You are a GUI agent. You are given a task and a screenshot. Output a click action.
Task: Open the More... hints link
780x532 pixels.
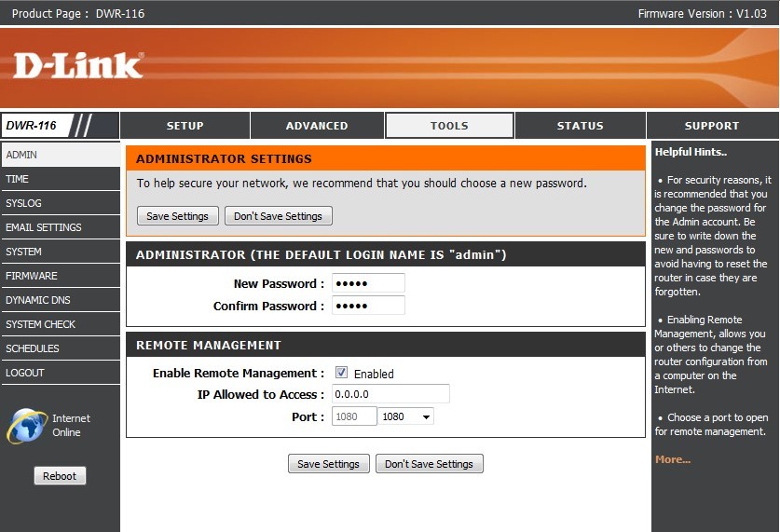[x=673, y=459]
